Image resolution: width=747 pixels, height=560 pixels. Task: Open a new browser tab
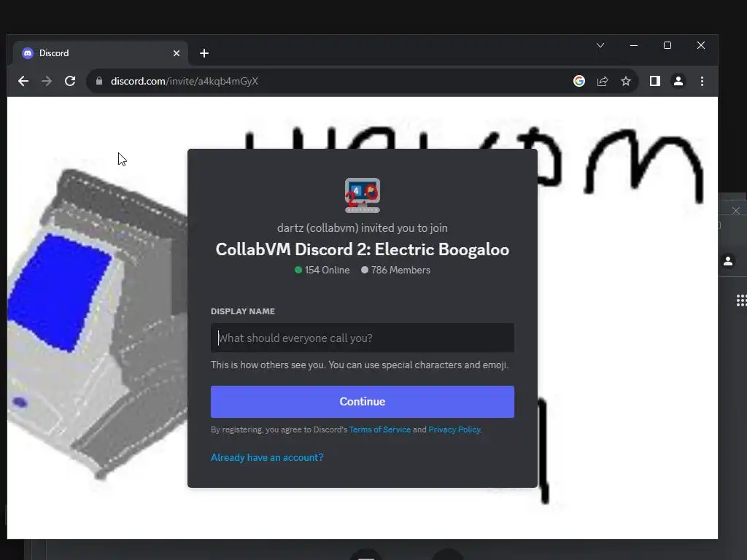click(204, 53)
